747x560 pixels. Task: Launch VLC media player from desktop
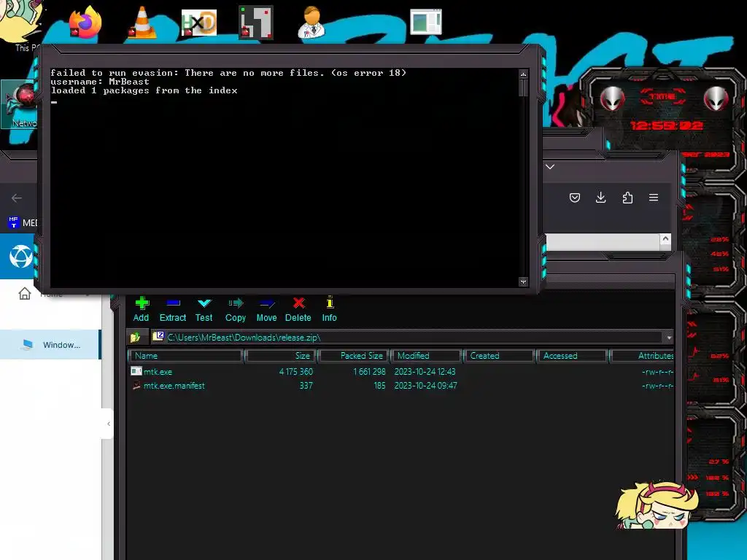tap(142, 22)
